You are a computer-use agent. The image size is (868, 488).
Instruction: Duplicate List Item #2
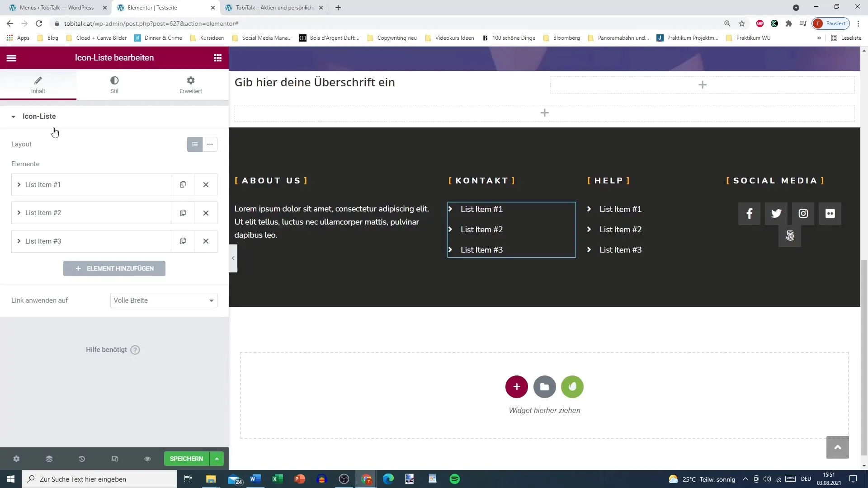coord(183,213)
